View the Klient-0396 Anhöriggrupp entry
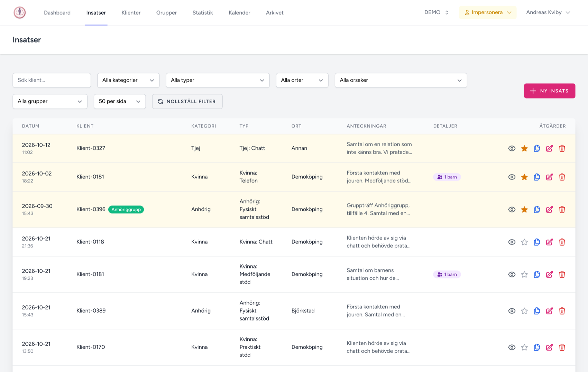The width and height of the screenshot is (588, 372). click(x=512, y=210)
